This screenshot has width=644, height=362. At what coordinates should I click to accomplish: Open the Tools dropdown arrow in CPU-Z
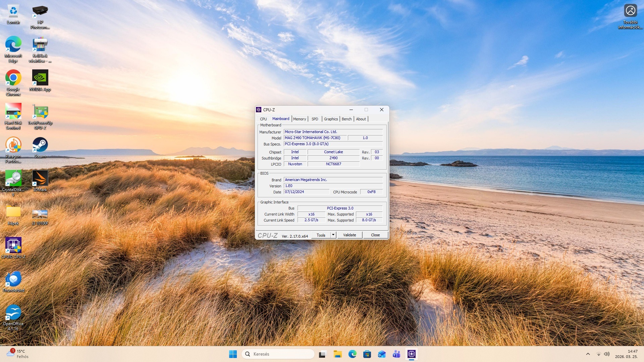pos(333,235)
